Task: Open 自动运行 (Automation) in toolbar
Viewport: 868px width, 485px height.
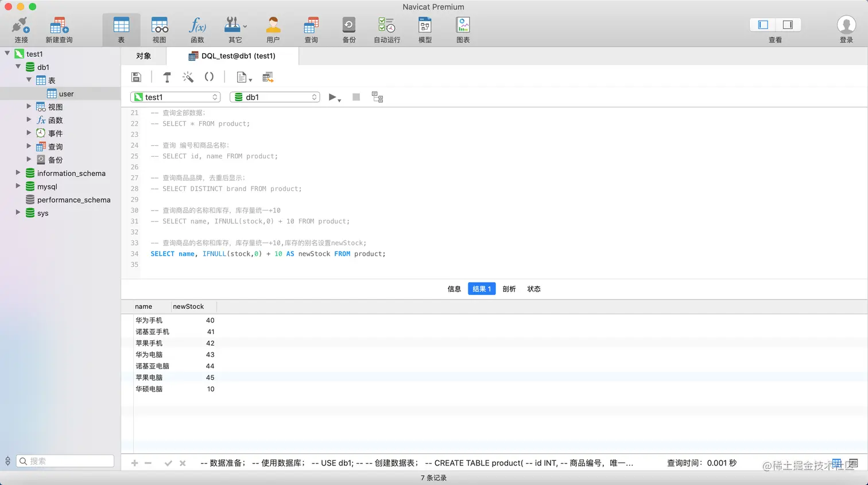Action: (x=387, y=30)
